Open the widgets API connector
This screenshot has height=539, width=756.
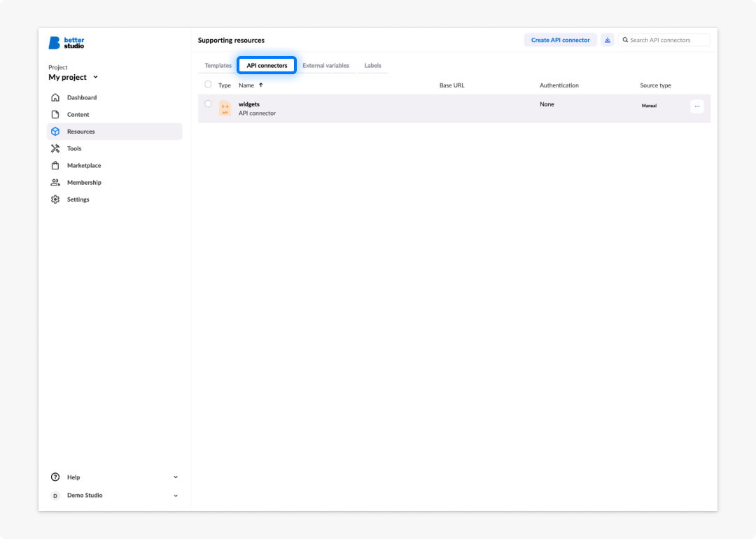point(249,104)
